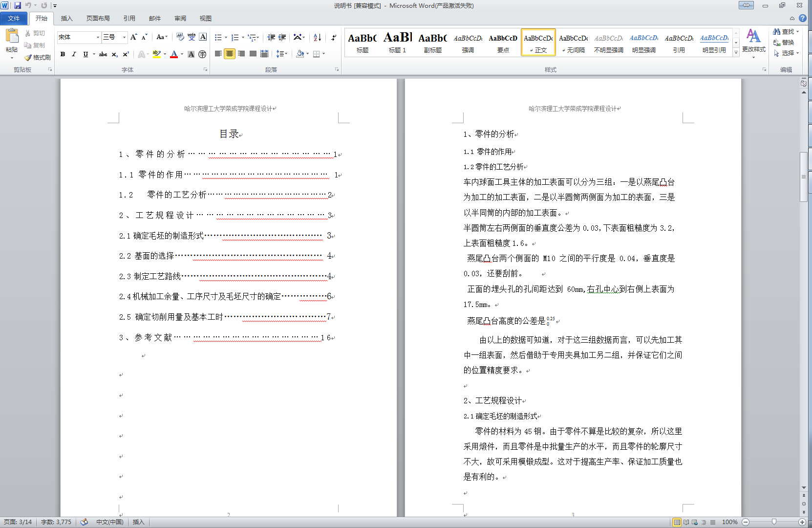812x528 pixels.
Task: Click the Bullets list icon
Action: pos(218,37)
